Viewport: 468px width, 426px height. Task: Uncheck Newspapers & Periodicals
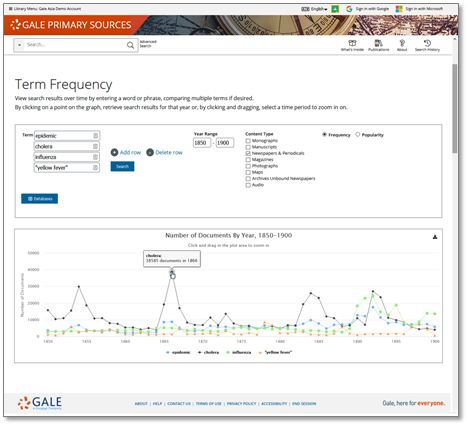pos(248,153)
